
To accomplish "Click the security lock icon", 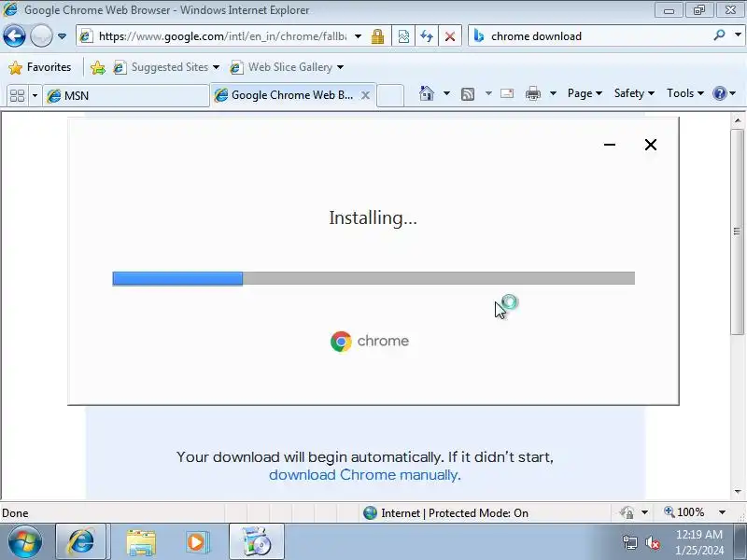I will pyautogui.click(x=378, y=36).
